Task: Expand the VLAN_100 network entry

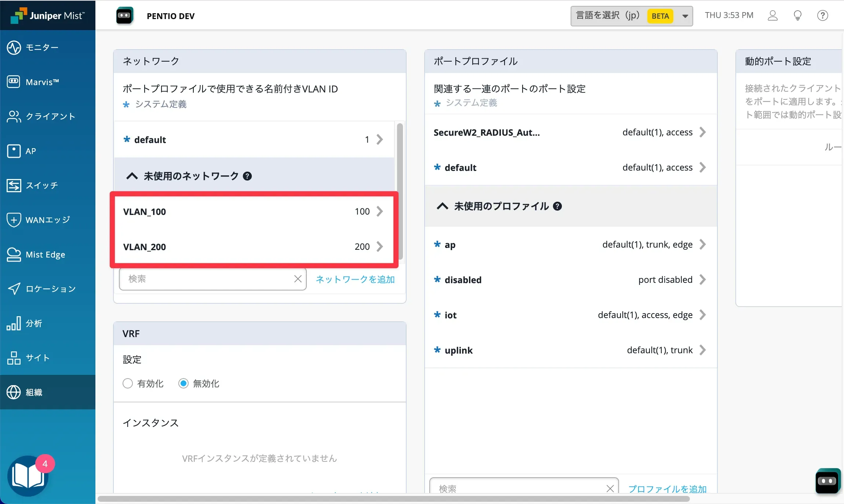Action: click(x=380, y=212)
